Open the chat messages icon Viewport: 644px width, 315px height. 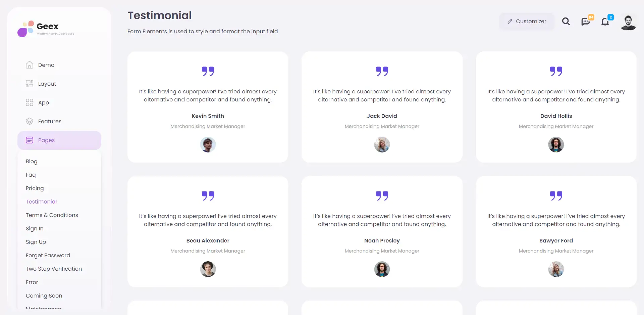coord(586,21)
